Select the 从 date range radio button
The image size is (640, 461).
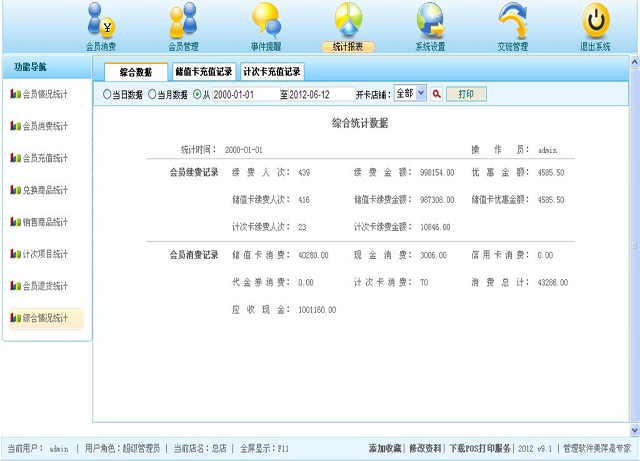(x=197, y=94)
